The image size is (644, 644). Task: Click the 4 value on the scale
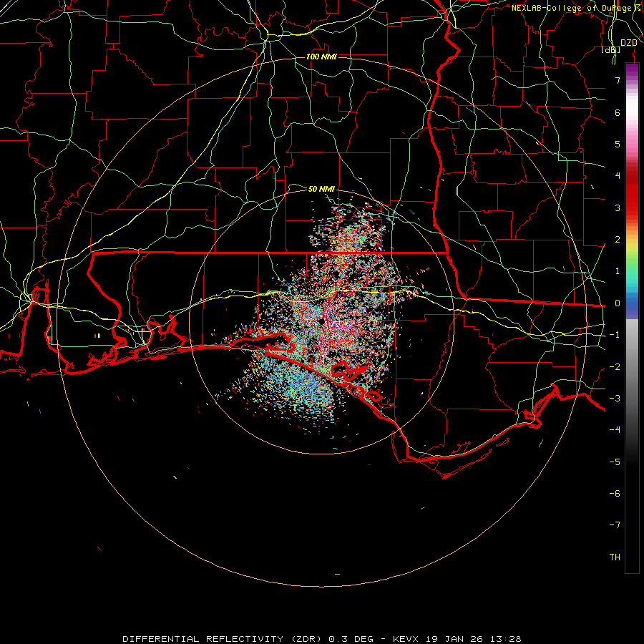[618, 176]
